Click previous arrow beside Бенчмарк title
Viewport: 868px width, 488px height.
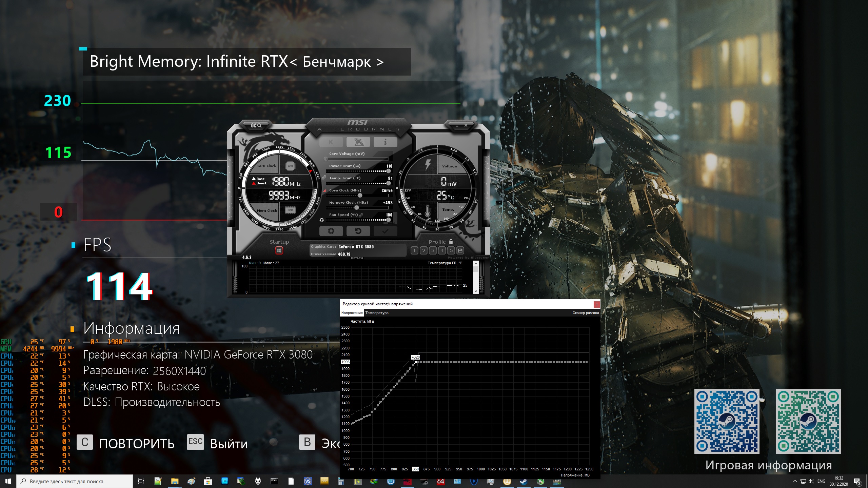click(294, 62)
